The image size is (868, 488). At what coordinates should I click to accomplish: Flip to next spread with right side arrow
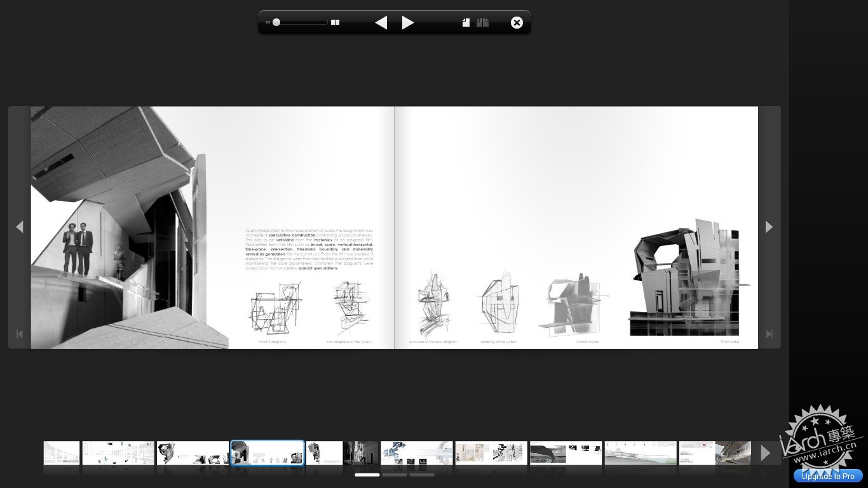pos(769,227)
